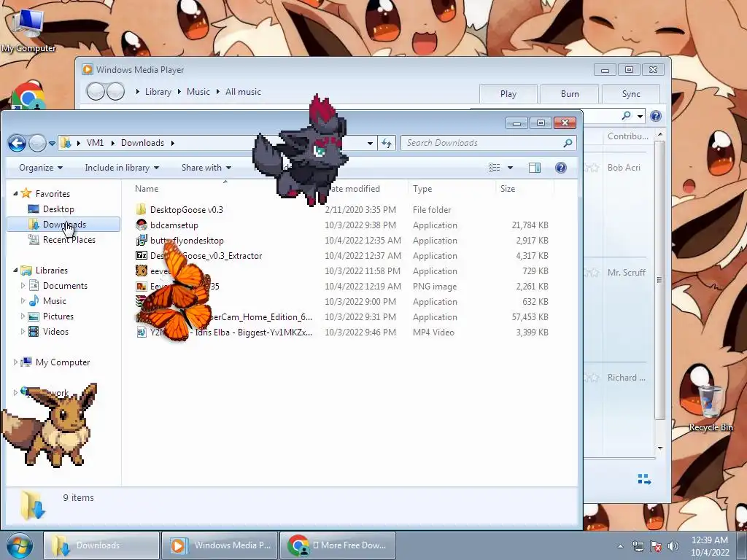747x560 pixels.
Task: Click the magnifier icon in Search Downloads
Action: 568,143
